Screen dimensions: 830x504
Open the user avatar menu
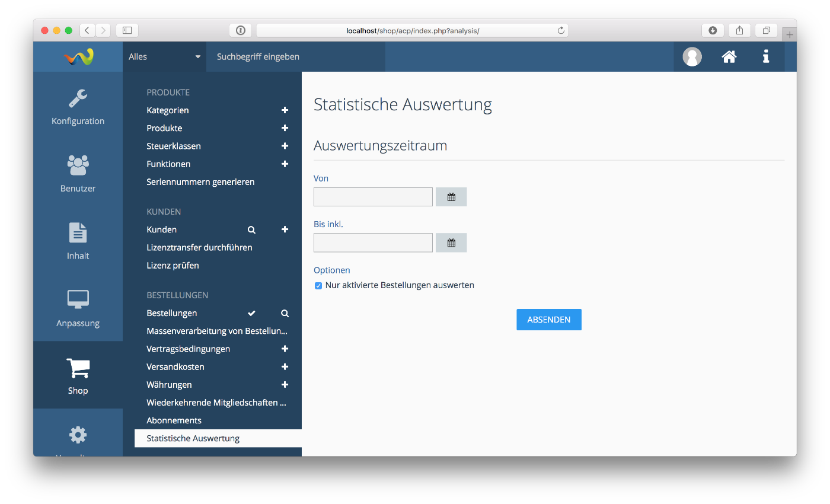tap(692, 57)
